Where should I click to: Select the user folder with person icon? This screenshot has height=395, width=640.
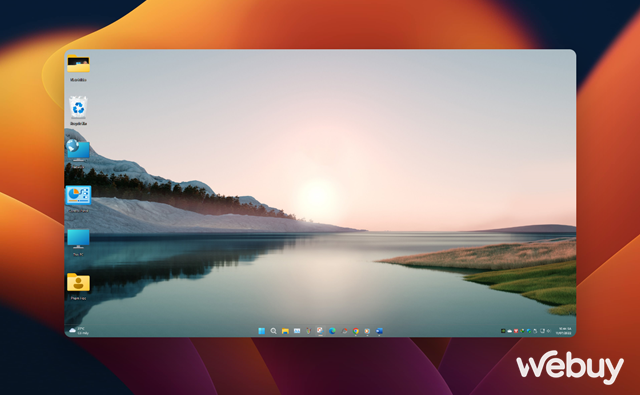point(78,286)
